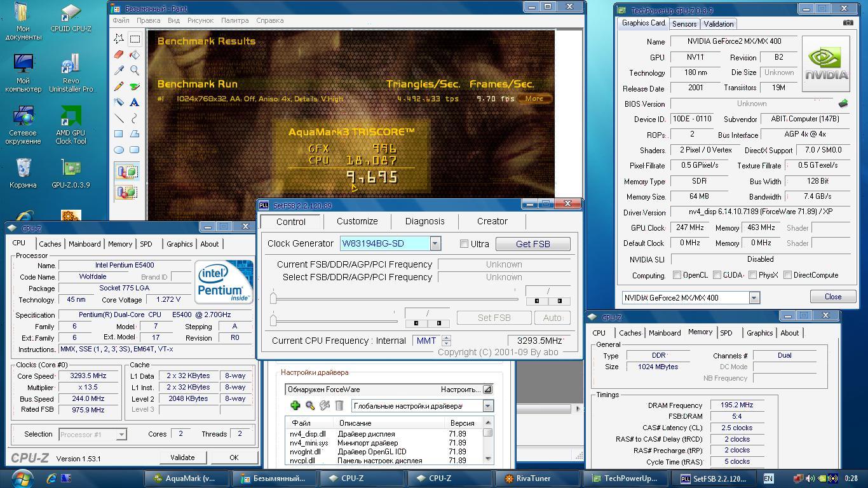Open CPUID CPU-Z desktop shortcut
The image size is (868, 488).
(71, 18)
